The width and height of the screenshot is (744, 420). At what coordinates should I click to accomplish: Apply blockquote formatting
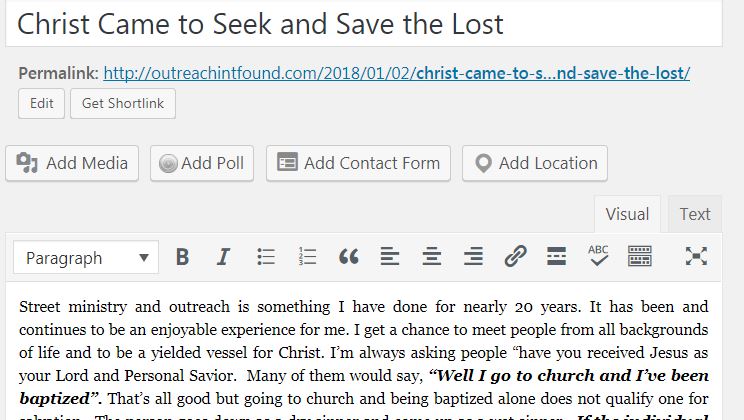pos(348,257)
